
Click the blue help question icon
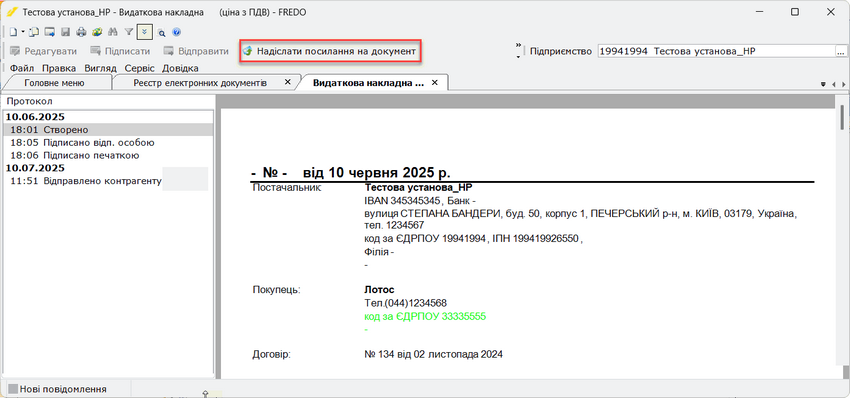point(176,32)
